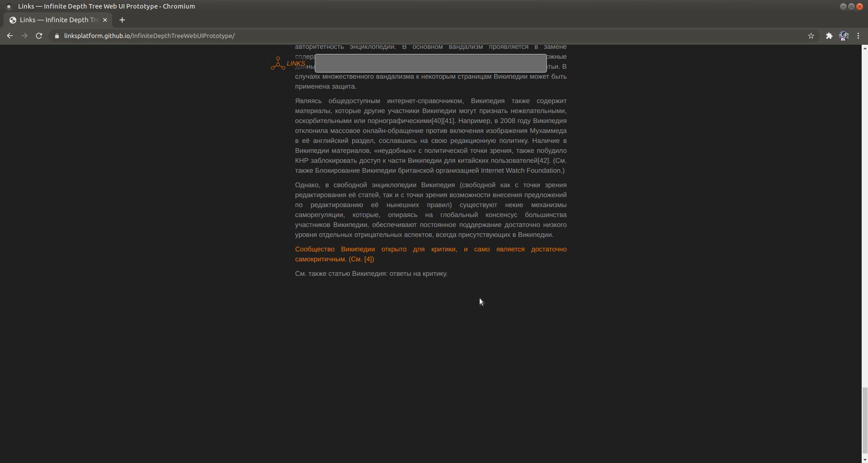Click the paragraph starting with Однако, в свободной
Screen dimensions: 868x463
[431, 210]
